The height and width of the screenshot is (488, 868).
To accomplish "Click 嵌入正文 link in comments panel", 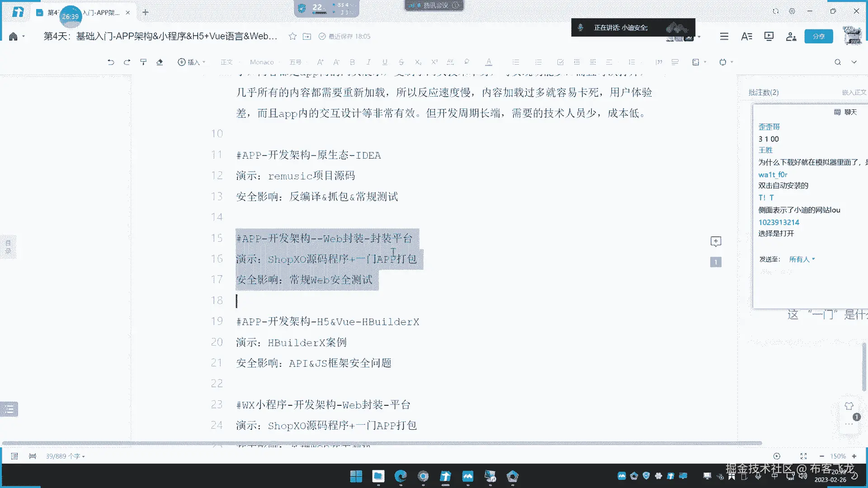I will (854, 93).
